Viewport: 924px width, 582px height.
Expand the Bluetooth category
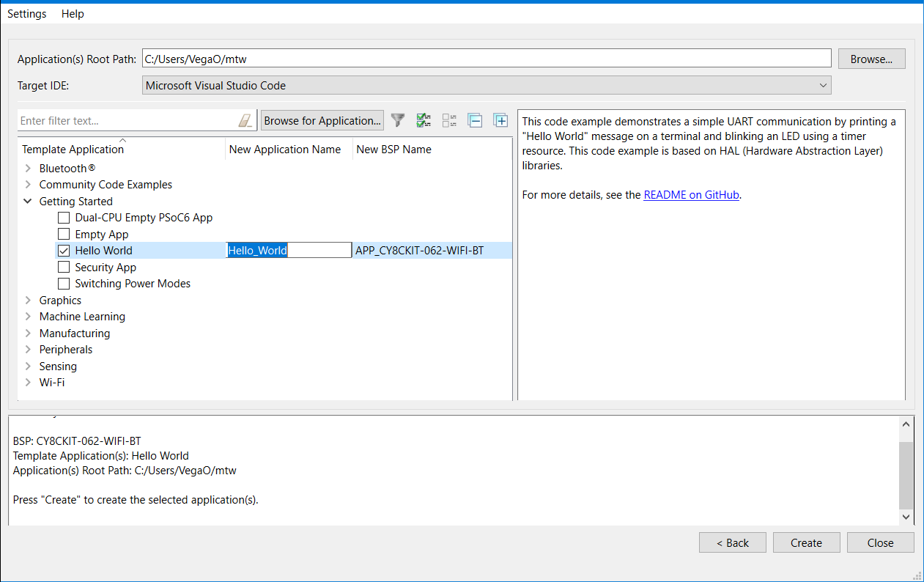pos(28,169)
